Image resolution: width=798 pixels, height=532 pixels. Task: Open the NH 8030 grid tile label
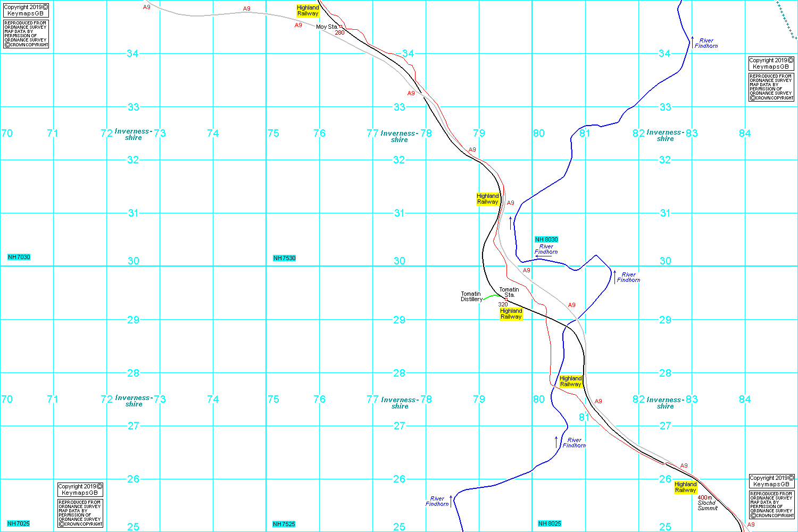click(546, 239)
